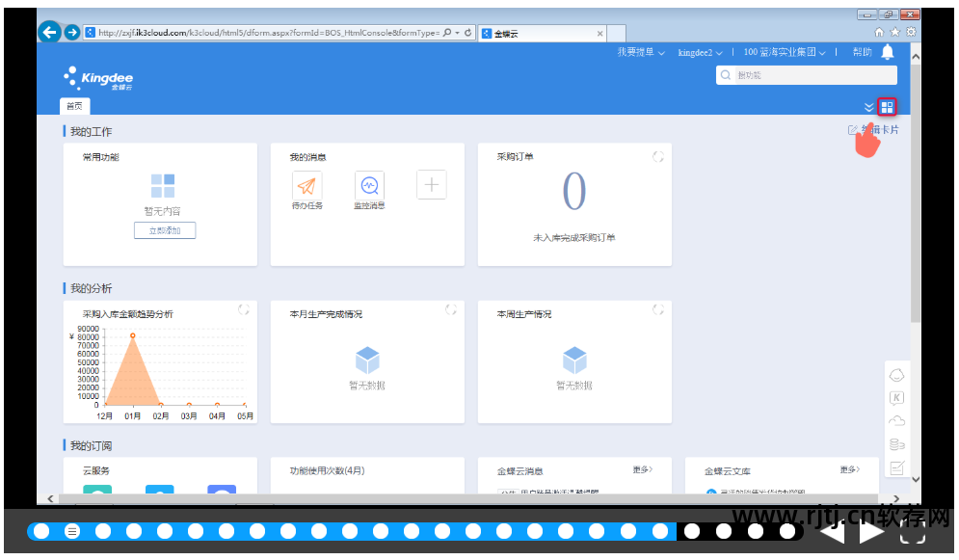Expand the kingdee2 user dropdown
The width and height of the screenshot is (959, 560).
(701, 53)
